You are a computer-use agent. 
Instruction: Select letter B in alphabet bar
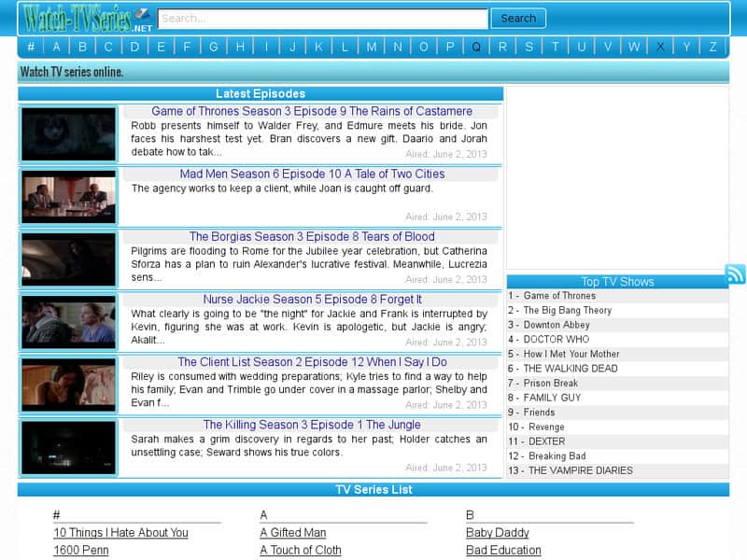82,47
